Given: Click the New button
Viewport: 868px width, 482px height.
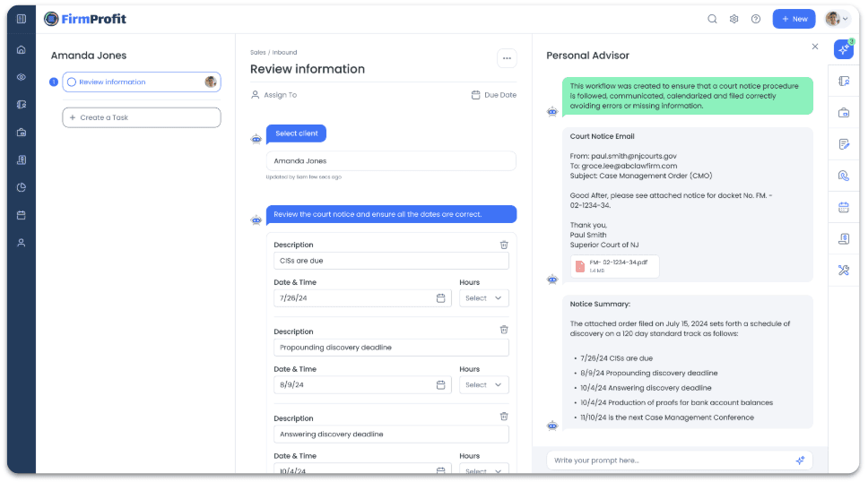Looking at the screenshot, I should [x=793, y=19].
